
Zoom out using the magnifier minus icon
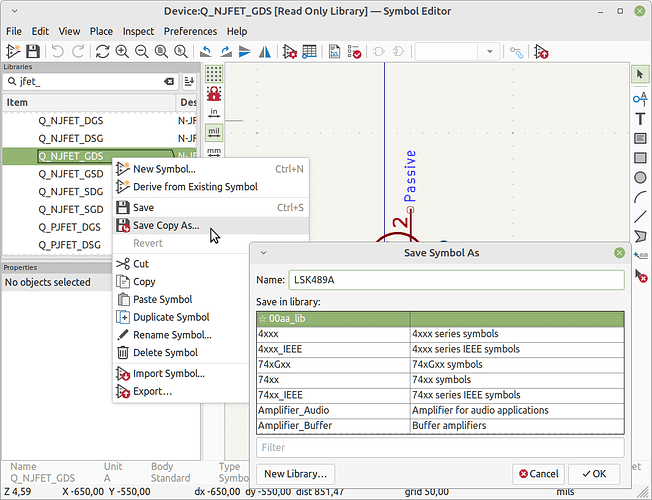coord(141,52)
